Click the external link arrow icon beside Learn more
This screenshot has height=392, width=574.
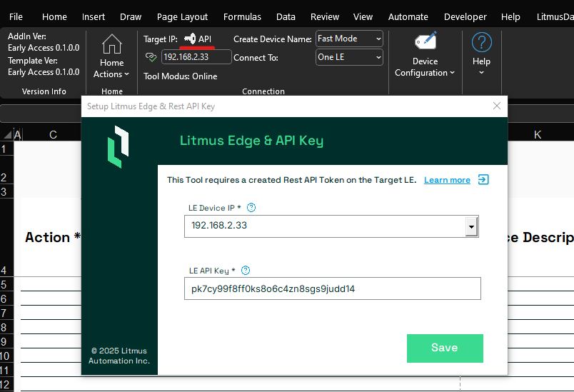(483, 180)
